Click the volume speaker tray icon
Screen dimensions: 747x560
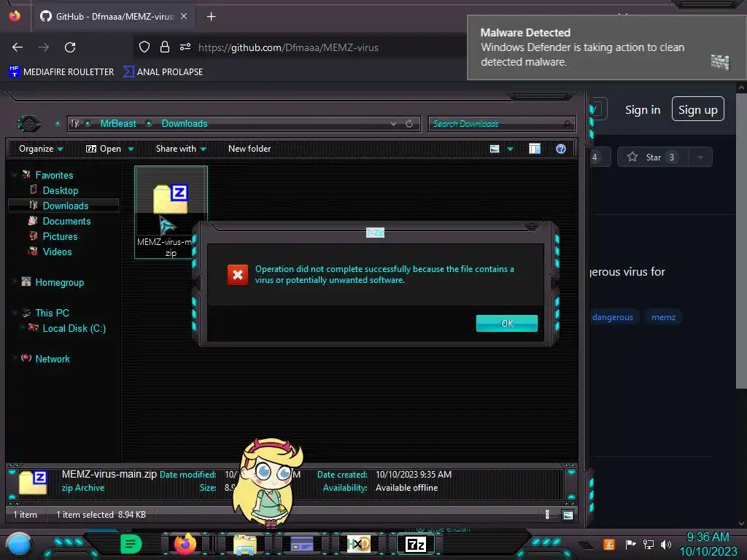pos(666,544)
